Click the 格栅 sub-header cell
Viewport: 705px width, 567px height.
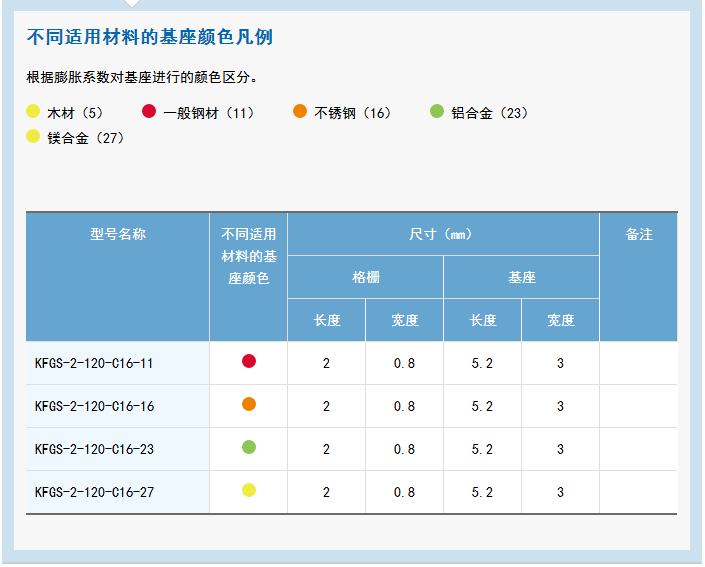click(x=366, y=277)
